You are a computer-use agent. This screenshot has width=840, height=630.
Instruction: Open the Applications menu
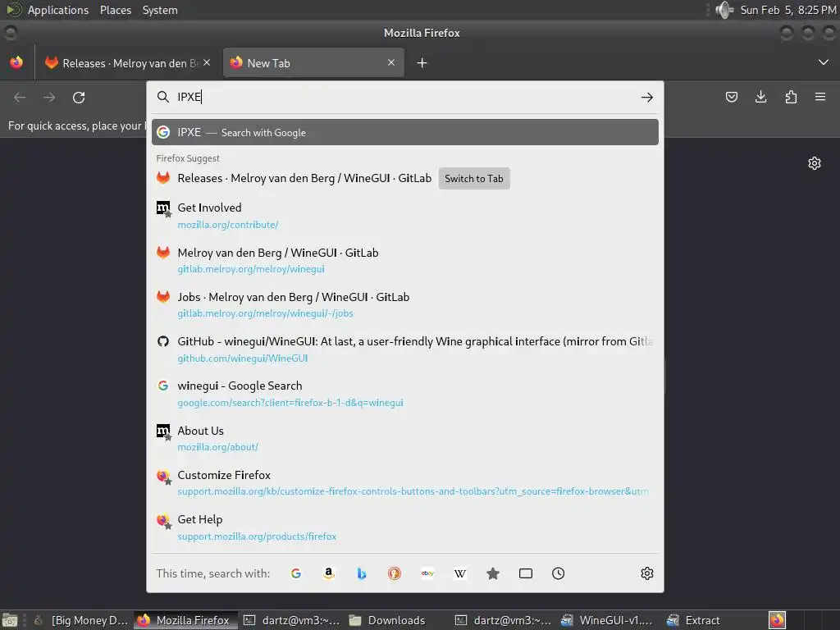point(58,10)
